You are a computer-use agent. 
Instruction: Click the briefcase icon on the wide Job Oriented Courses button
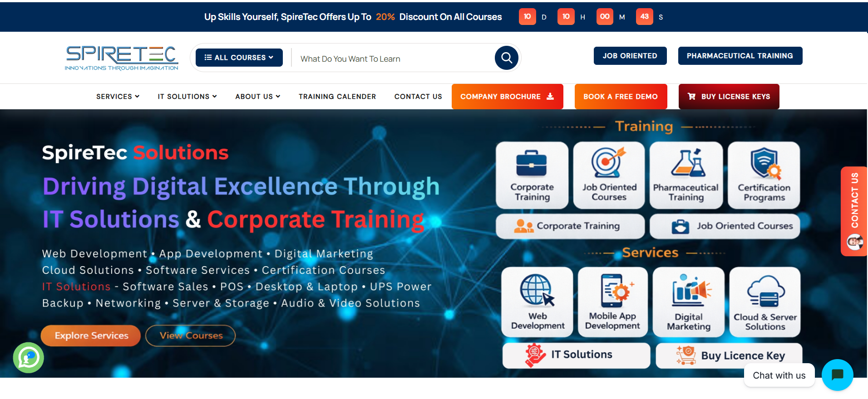[681, 226]
